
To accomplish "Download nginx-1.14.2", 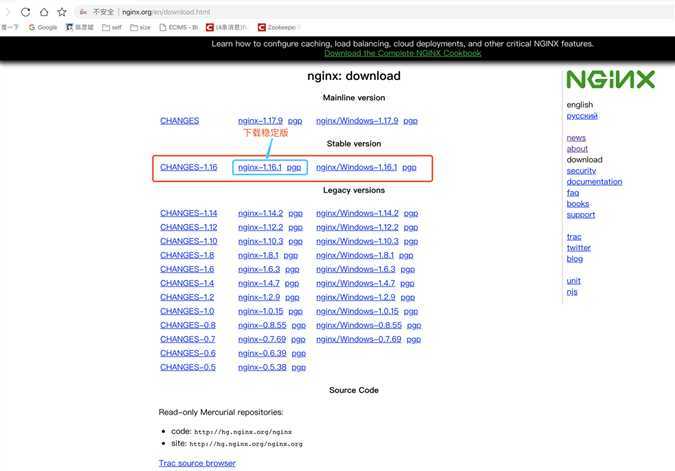I will point(260,213).
